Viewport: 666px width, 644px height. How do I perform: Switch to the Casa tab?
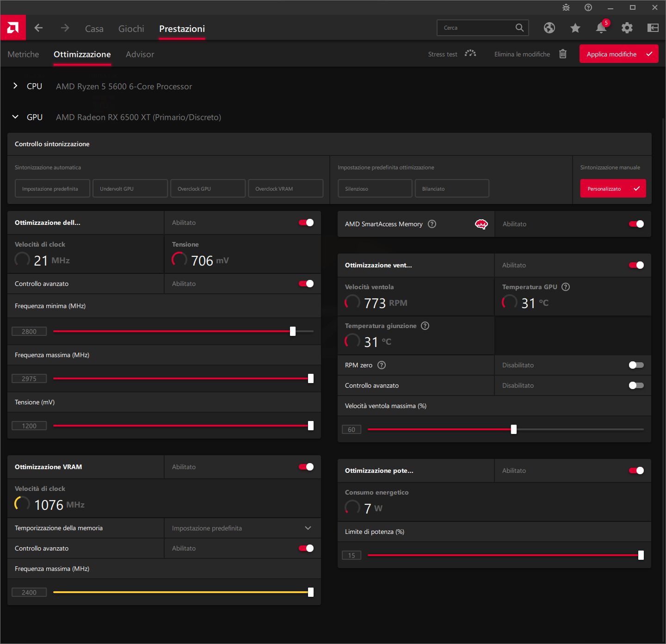(x=94, y=29)
